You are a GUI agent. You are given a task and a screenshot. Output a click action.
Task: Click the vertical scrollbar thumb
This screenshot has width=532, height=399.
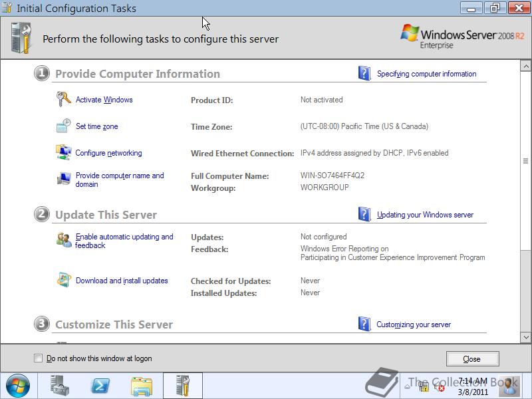(x=526, y=161)
